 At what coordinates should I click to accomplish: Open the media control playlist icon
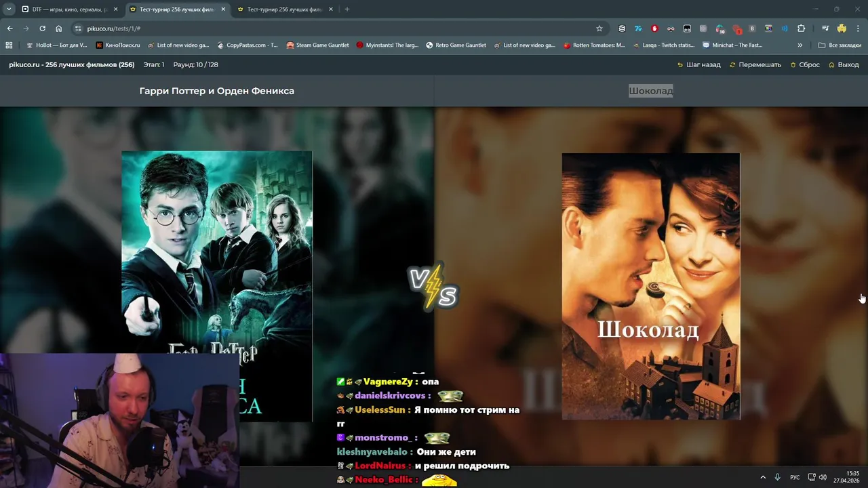825,28
